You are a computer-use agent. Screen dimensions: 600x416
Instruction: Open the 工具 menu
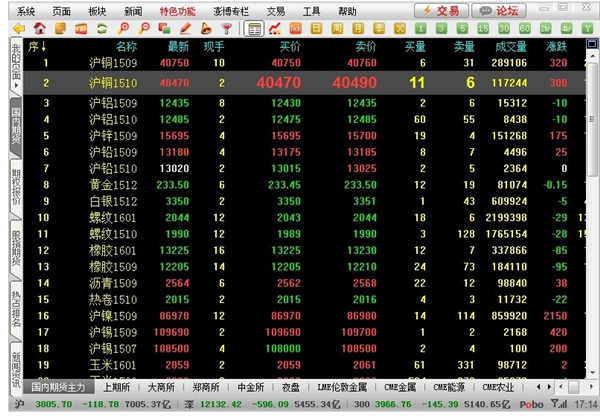pos(311,11)
